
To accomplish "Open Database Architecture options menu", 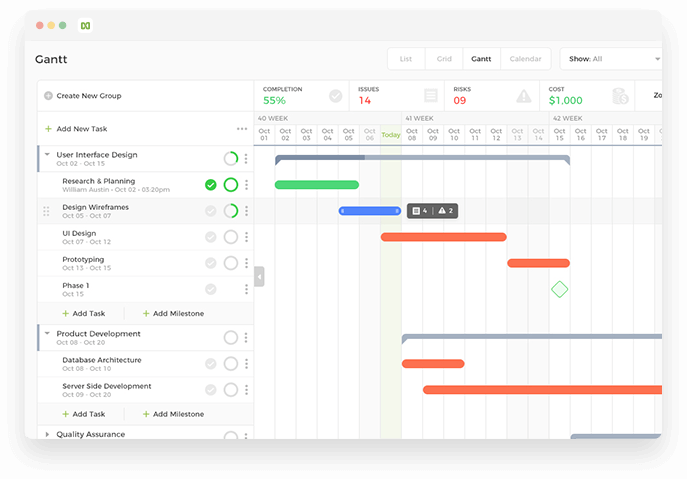I will pyautogui.click(x=246, y=364).
